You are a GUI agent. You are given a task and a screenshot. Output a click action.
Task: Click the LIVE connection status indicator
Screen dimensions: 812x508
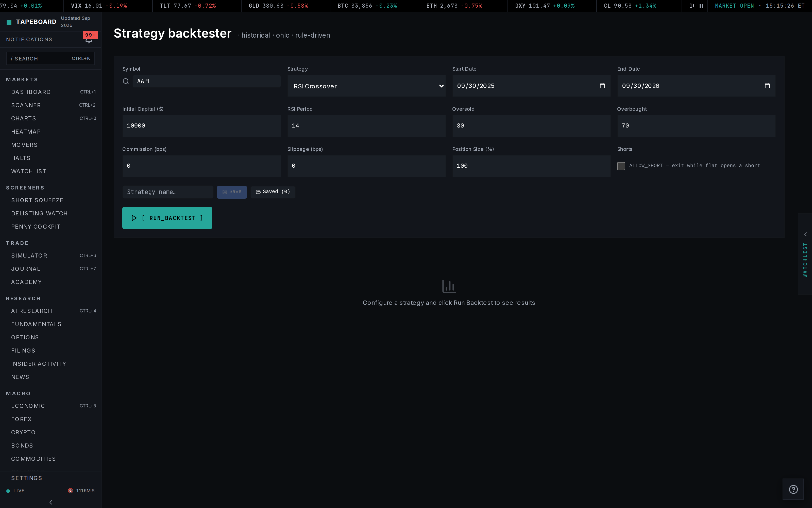point(15,490)
